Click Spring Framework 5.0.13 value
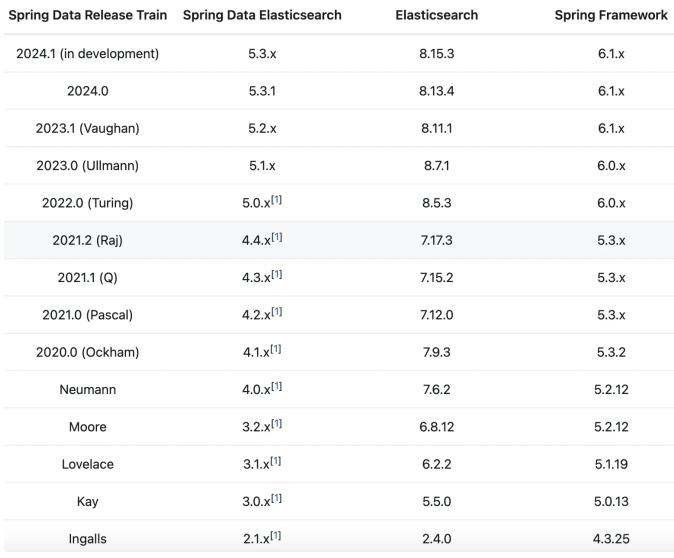 pyautogui.click(x=611, y=502)
